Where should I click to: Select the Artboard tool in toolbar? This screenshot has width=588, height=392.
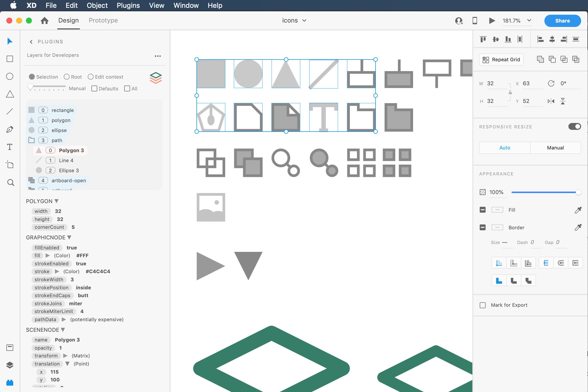click(10, 164)
